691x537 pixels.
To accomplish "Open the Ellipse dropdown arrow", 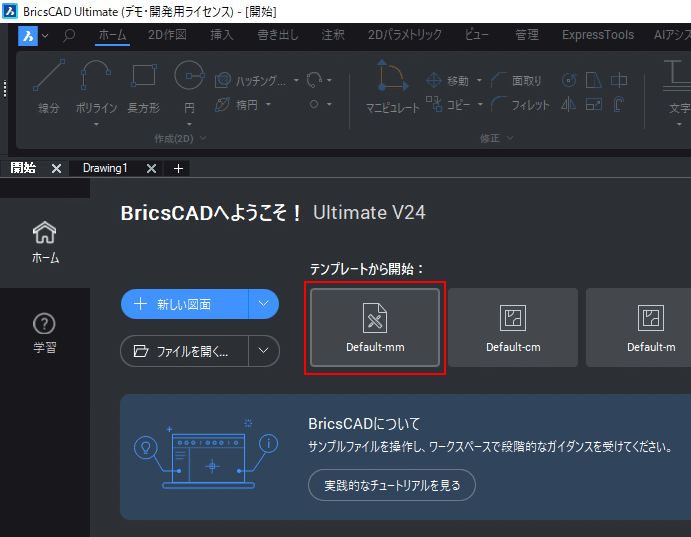I will pos(268,105).
